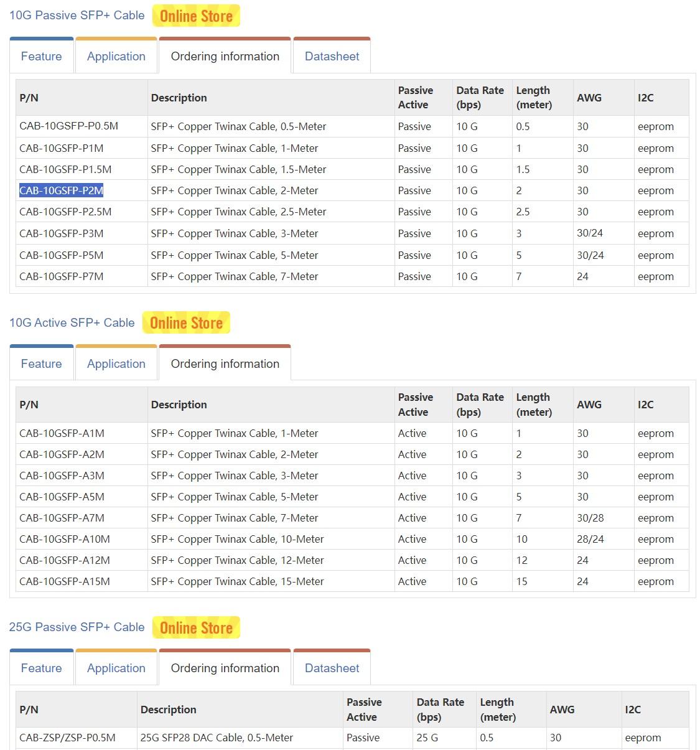Click Online Store badge beside 10G Active cable

pyautogui.click(x=186, y=323)
